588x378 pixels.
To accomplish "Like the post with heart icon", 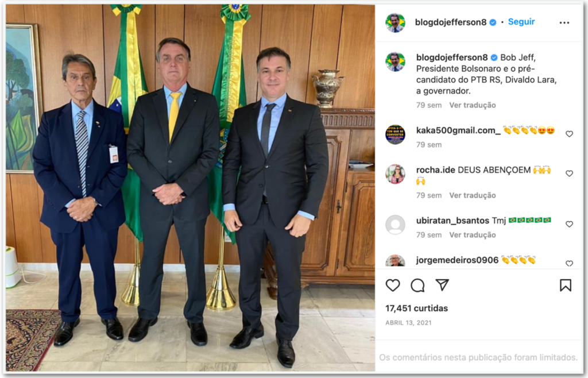I will tap(393, 286).
